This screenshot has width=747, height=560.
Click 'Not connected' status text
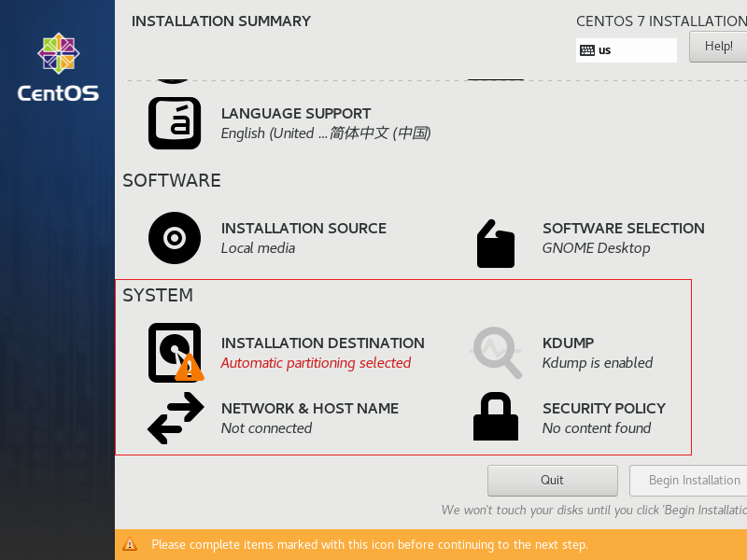coord(266,428)
